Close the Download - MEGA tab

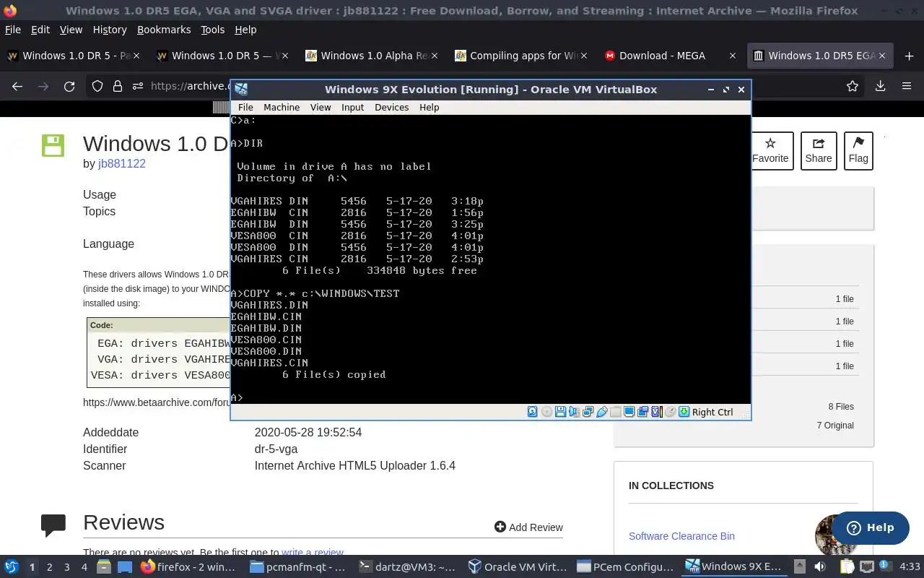(x=733, y=56)
